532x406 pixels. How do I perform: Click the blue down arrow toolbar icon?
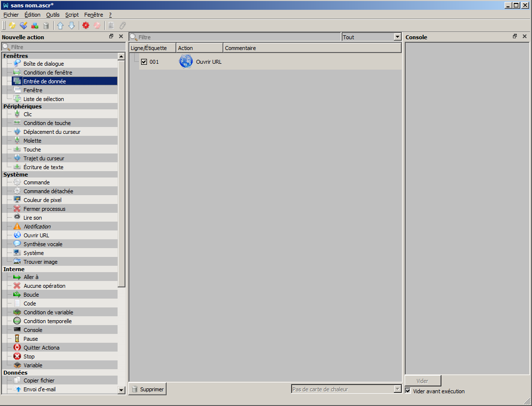pyautogui.click(x=72, y=25)
